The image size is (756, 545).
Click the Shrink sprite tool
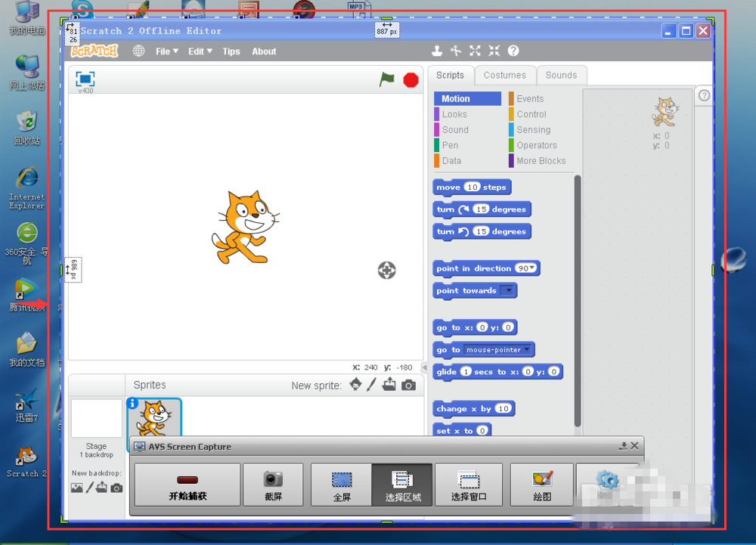coord(494,51)
